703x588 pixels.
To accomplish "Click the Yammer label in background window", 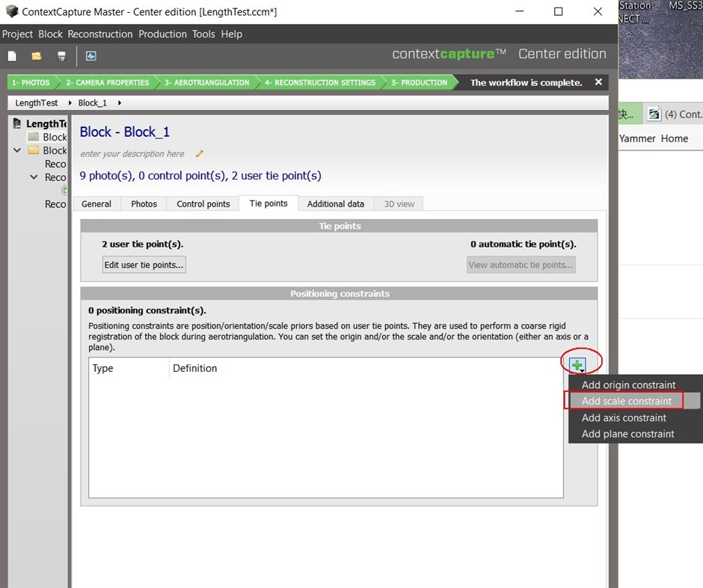I will [637, 138].
